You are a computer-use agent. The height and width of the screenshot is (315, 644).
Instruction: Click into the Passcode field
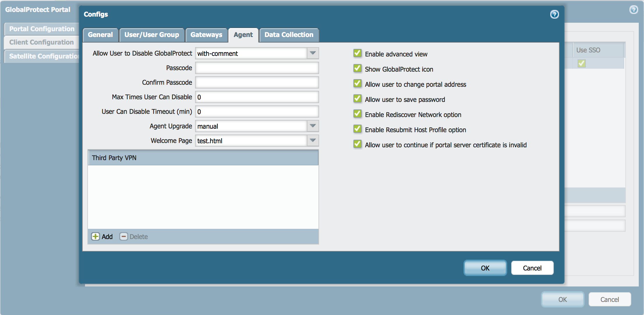coord(257,68)
